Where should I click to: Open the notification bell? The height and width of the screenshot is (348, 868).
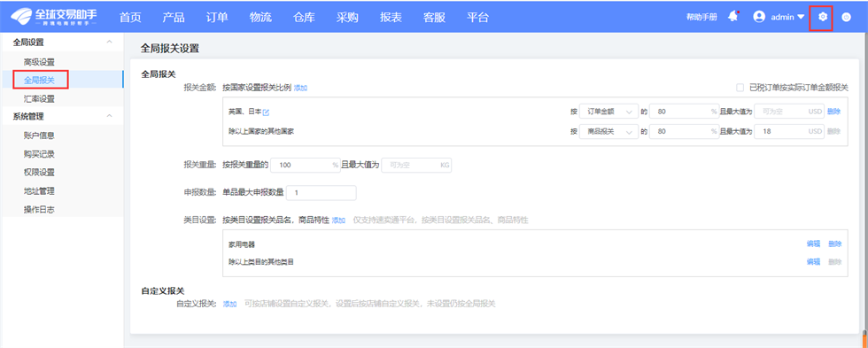[x=733, y=17]
